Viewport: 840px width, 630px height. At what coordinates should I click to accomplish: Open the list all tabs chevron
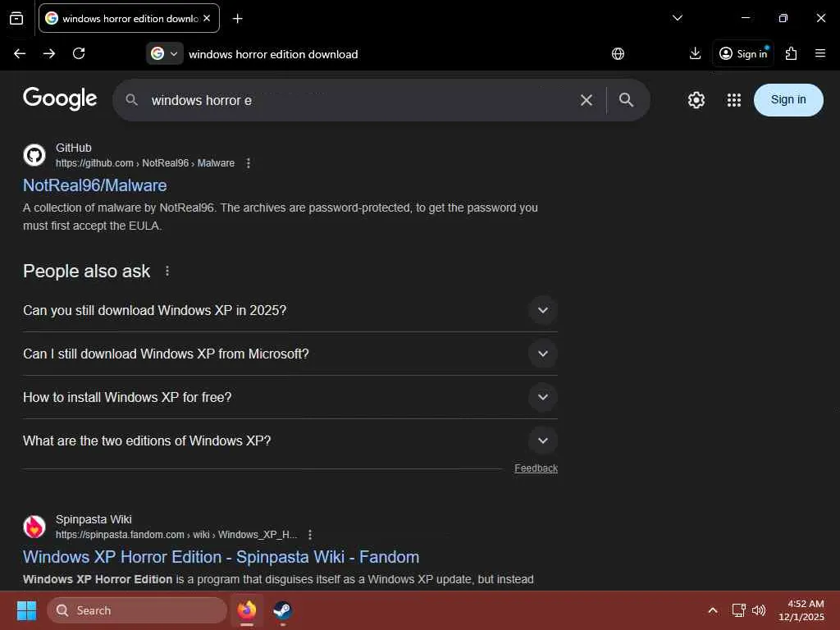click(x=677, y=18)
